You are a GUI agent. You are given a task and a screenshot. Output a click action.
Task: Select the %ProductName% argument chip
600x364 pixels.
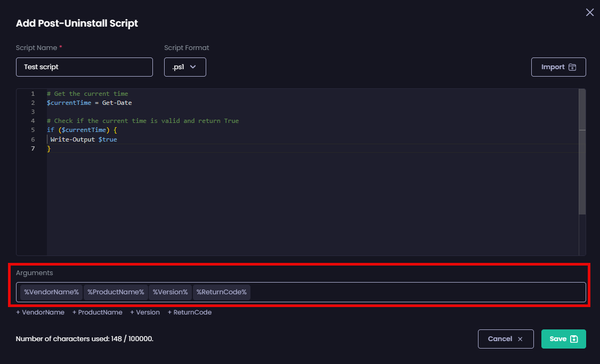(x=116, y=292)
